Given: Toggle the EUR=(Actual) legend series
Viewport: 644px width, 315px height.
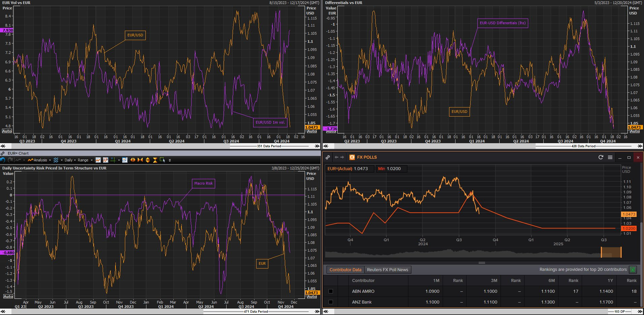Looking at the screenshot, I should tap(349, 169).
